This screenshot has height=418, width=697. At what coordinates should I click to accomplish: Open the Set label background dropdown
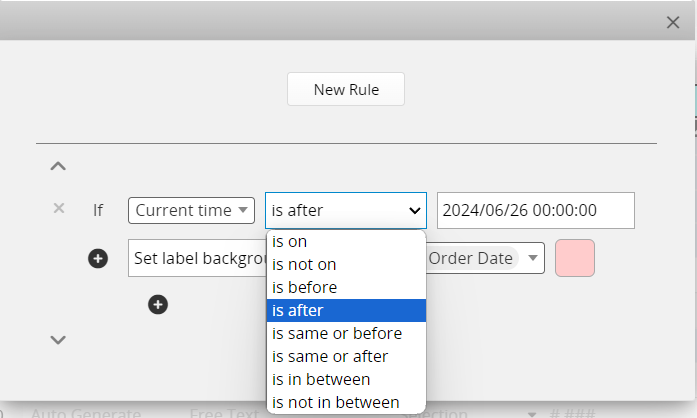coord(197,258)
